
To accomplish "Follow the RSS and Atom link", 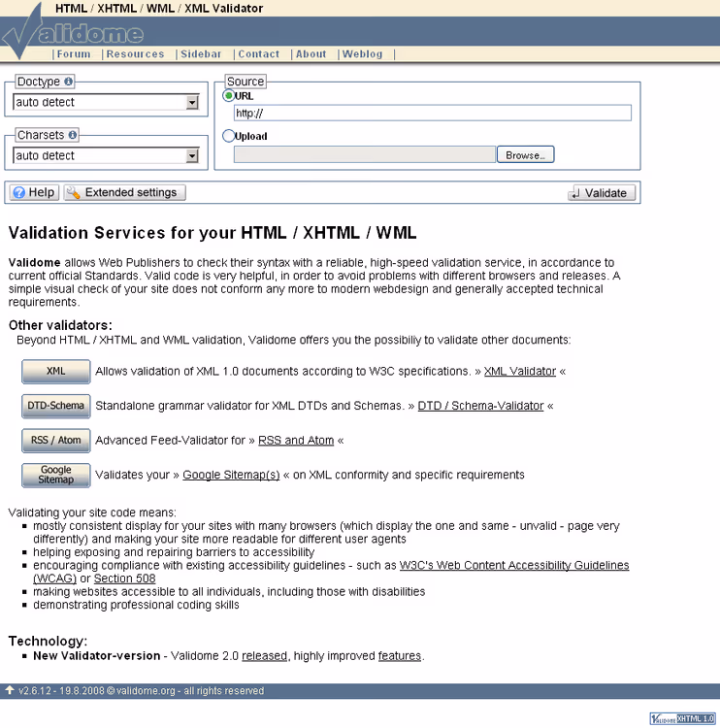I will 296,440.
